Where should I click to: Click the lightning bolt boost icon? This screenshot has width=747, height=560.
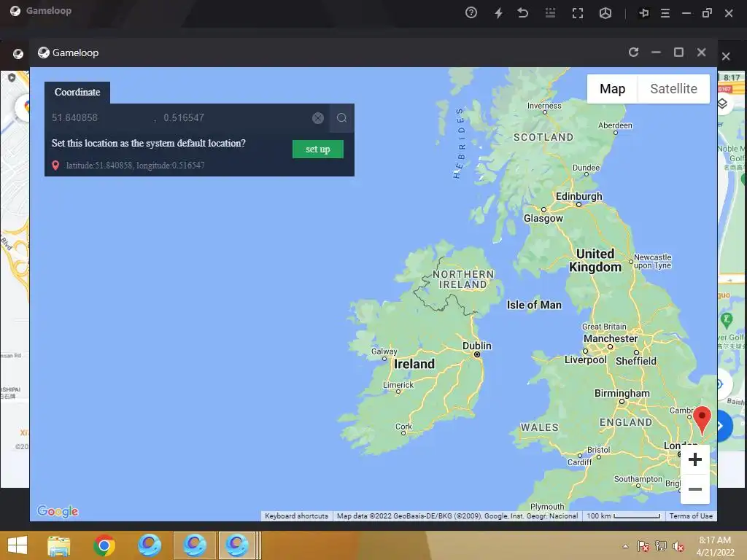[x=498, y=13]
